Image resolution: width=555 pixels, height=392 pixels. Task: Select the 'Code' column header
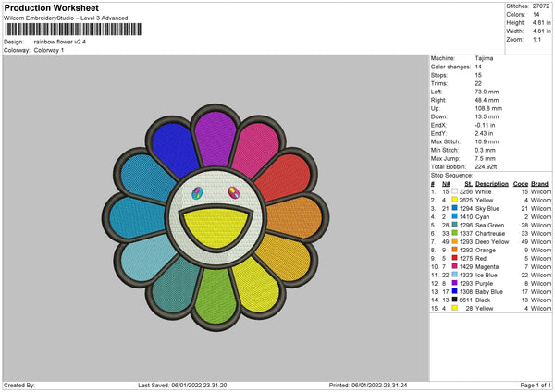520,184
